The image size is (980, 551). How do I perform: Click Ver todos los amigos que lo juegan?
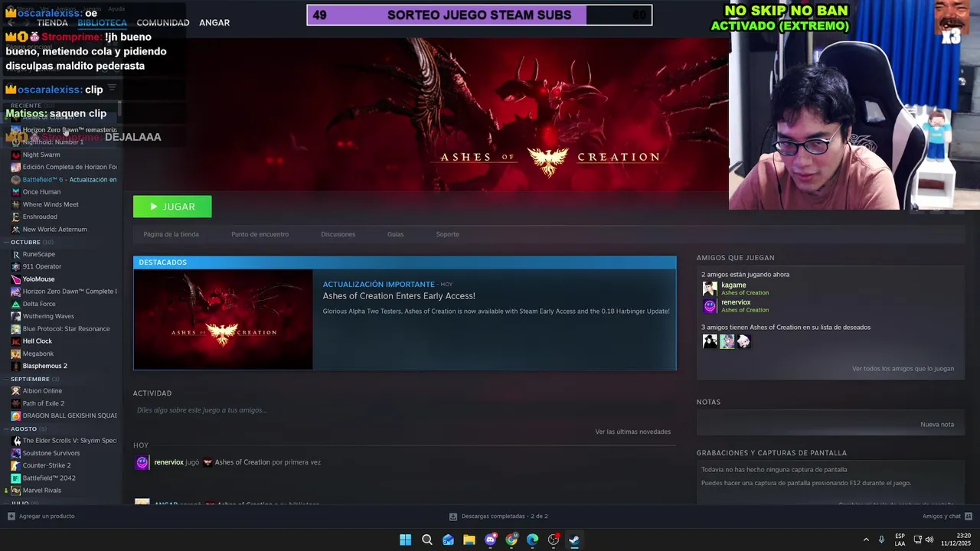point(903,369)
